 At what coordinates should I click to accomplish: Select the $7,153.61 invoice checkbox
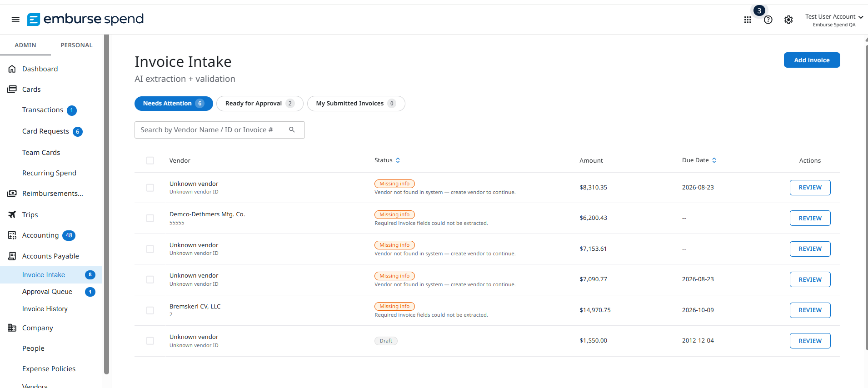[x=150, y=249]
